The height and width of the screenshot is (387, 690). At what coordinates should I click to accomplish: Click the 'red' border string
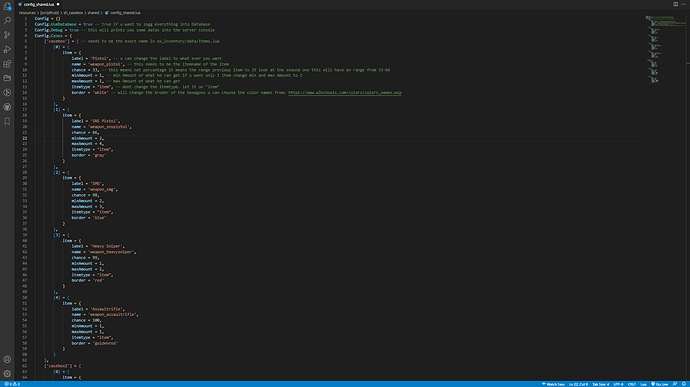pyautogui.click(x=97, y=280)
